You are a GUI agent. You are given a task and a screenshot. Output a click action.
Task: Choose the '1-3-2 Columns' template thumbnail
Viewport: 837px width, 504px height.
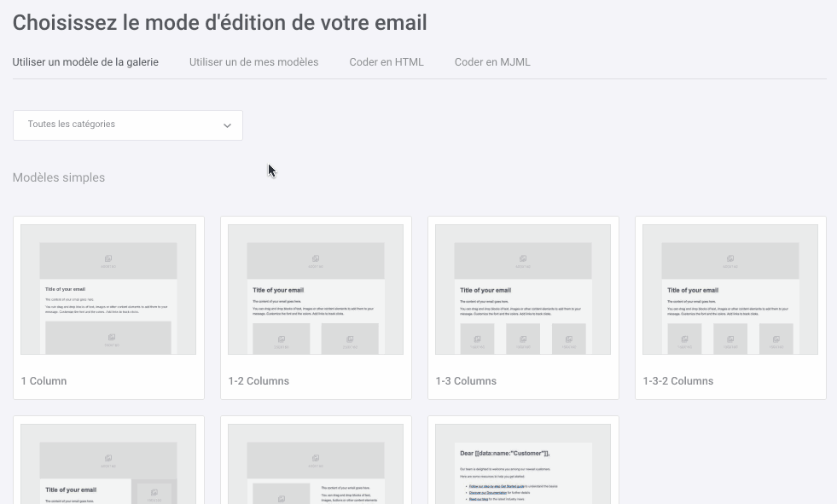[730, 289]
